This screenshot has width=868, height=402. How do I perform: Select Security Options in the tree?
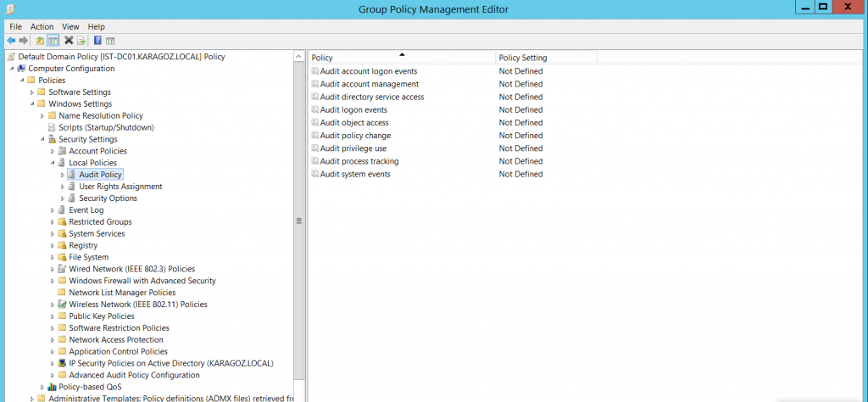click(108, 198)
